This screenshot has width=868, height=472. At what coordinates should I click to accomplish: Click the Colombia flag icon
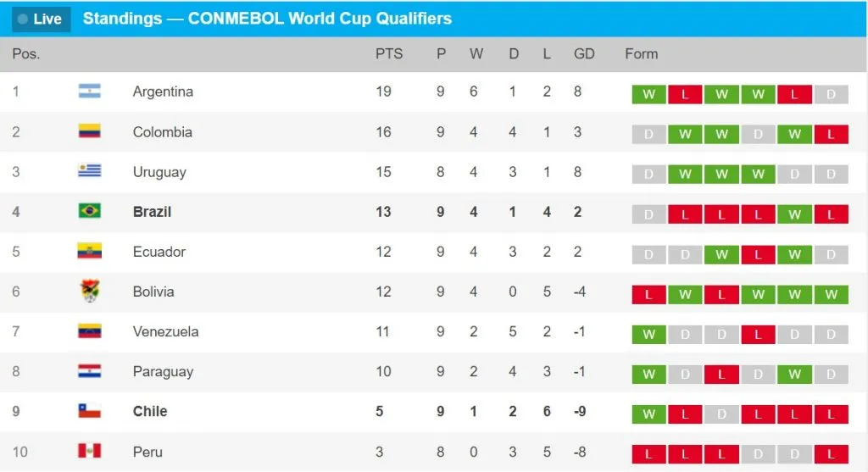click(89, 131)
